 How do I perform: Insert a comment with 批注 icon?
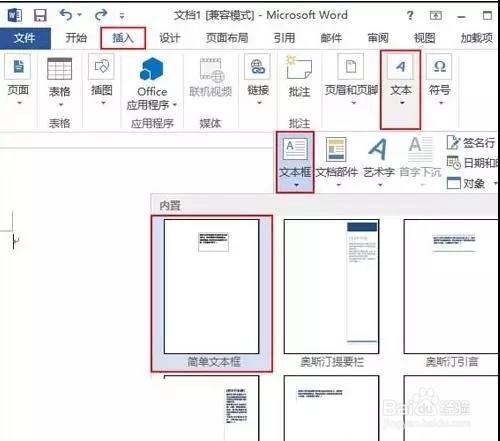coord(299,68)
